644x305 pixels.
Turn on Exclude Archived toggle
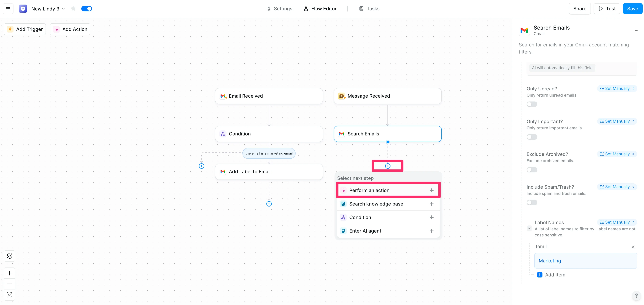[x=532, y=170]
